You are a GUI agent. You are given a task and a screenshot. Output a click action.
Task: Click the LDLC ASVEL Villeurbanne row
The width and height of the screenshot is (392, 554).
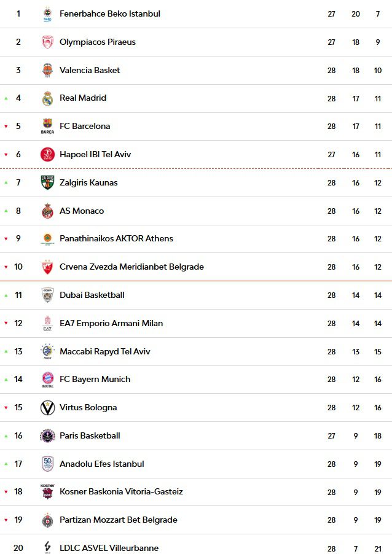[196, 546]
